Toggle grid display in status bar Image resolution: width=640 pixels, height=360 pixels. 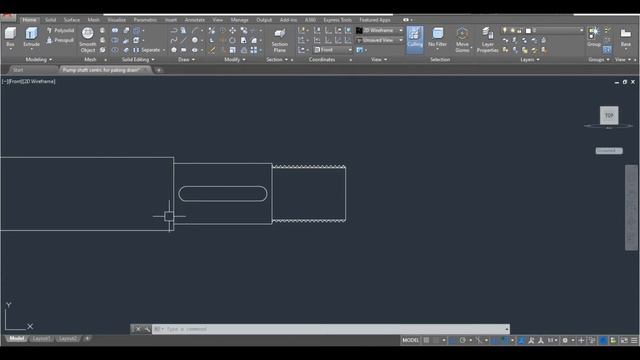click(426, 340)
